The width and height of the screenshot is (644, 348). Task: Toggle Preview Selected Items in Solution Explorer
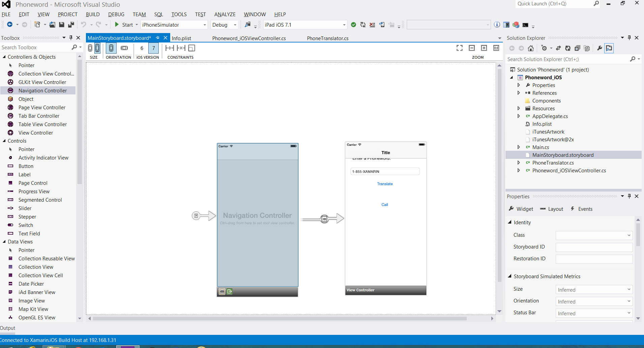point(609,48)
